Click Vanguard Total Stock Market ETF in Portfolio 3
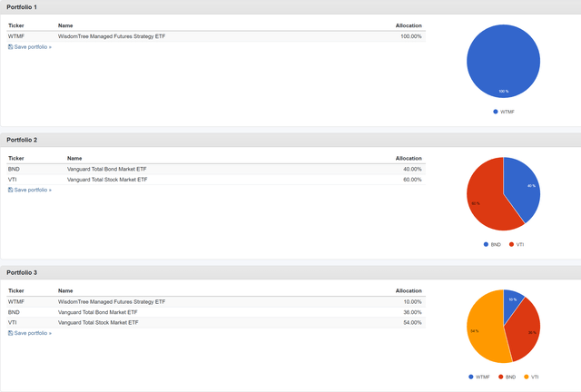The image size is (581, 392). (98, 322)
